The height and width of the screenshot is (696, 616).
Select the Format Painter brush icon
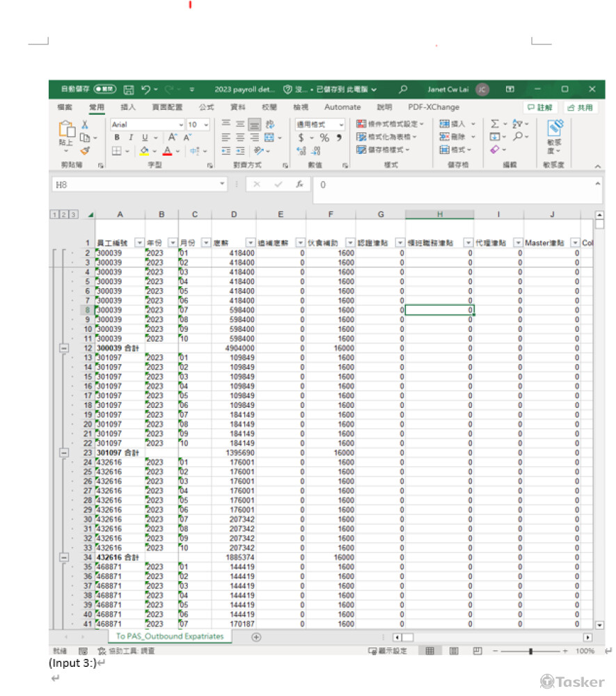pos(85,150)
